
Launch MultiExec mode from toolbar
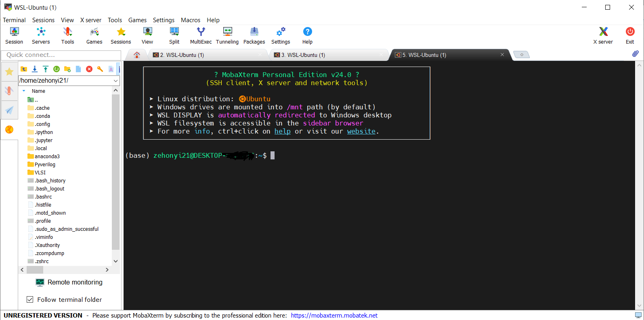coord(201,36)
